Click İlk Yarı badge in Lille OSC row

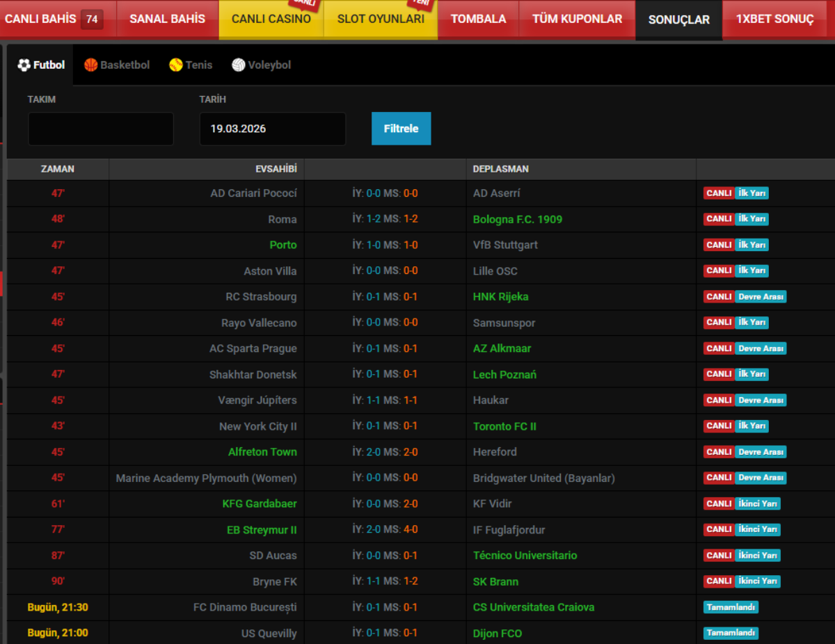(x=751, y=271)
